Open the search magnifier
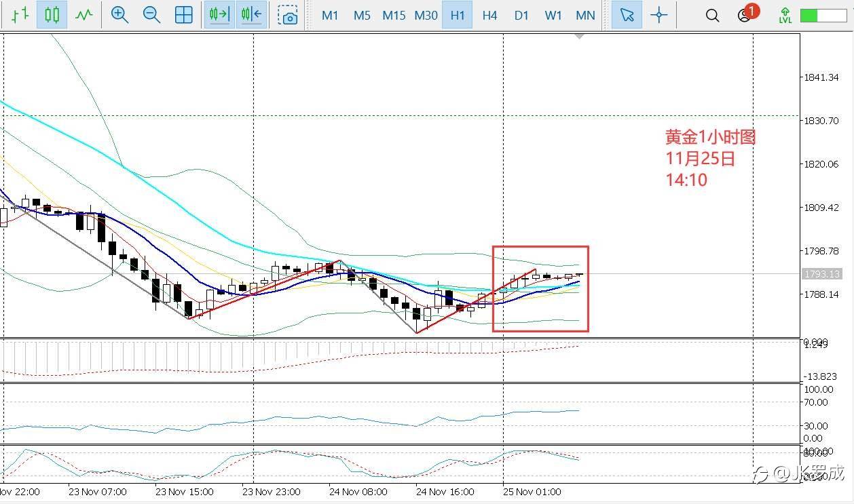Image resolution: width=854 pixels, height=504 pixels. coord(712,15)
